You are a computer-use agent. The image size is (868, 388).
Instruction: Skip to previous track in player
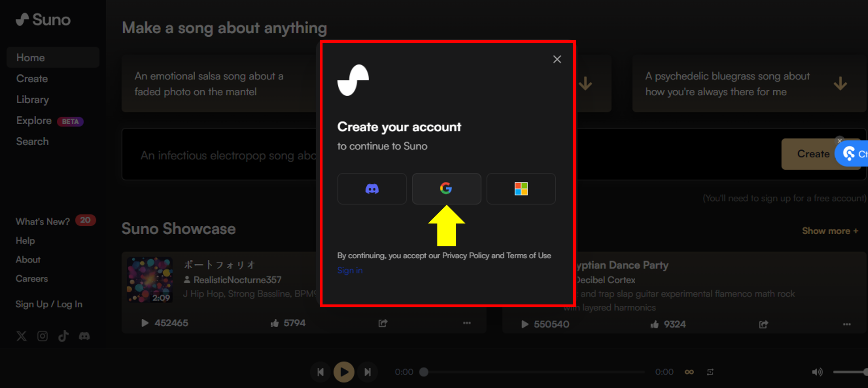(320, 372)
